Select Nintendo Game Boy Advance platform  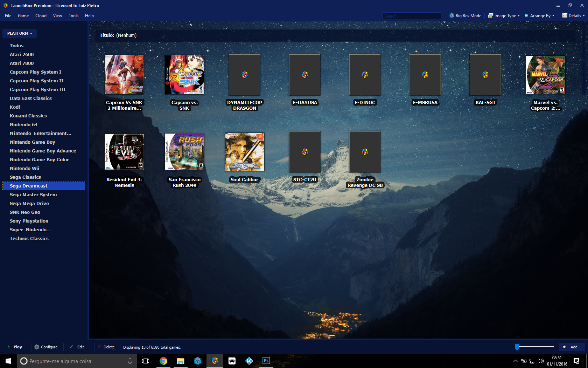(44, 151)
